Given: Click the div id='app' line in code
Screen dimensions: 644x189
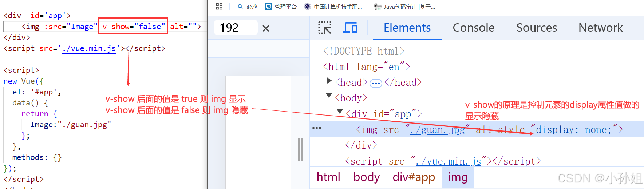Looking at the screenshot, I should tap(37, 16).
